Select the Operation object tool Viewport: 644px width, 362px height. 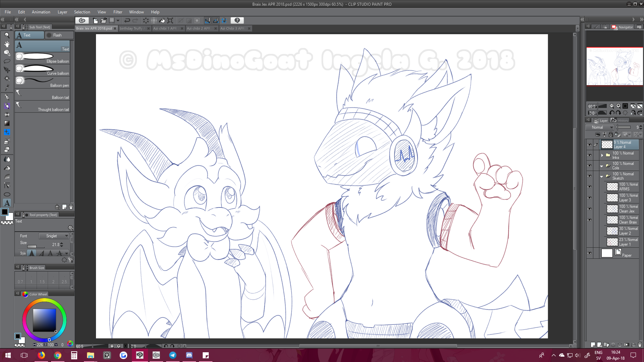pos(7,53)
